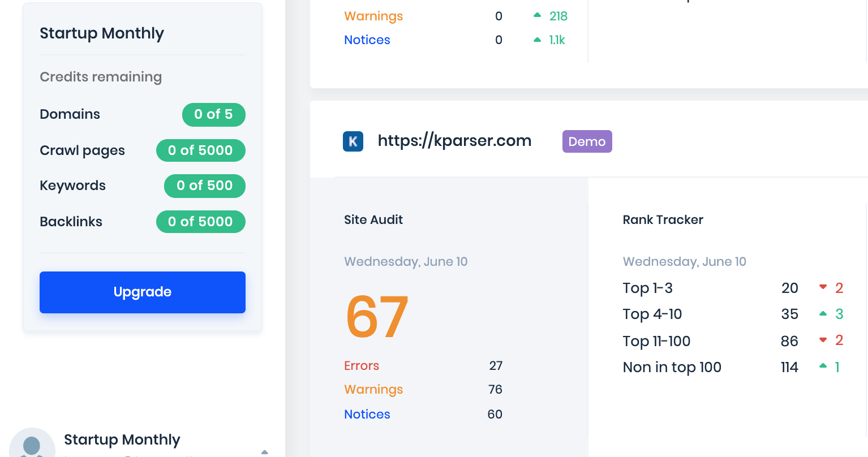Open Warnings with 76 in kparser.com audit

(x=373, y=390)
